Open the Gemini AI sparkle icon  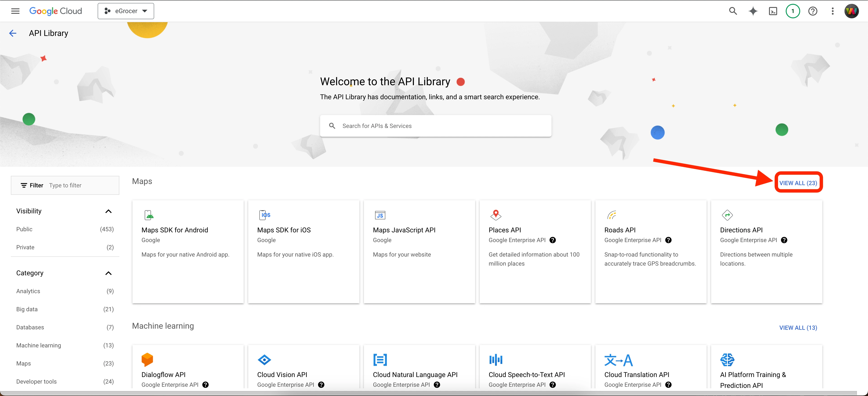tap(753, 11)
